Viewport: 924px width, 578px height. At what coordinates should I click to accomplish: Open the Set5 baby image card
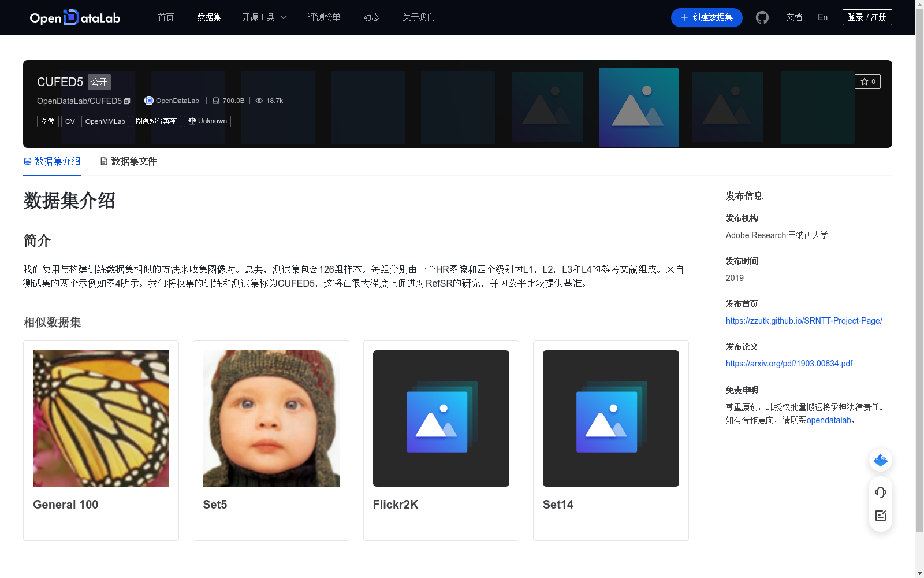271,440
